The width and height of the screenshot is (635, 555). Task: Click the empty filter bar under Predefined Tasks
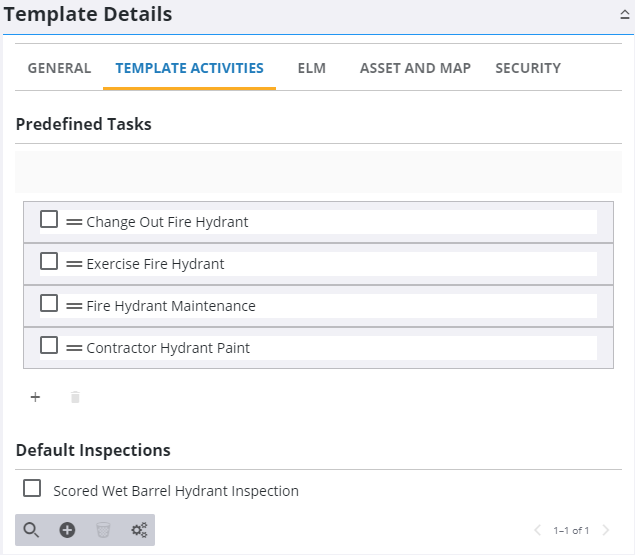point(318,172)
